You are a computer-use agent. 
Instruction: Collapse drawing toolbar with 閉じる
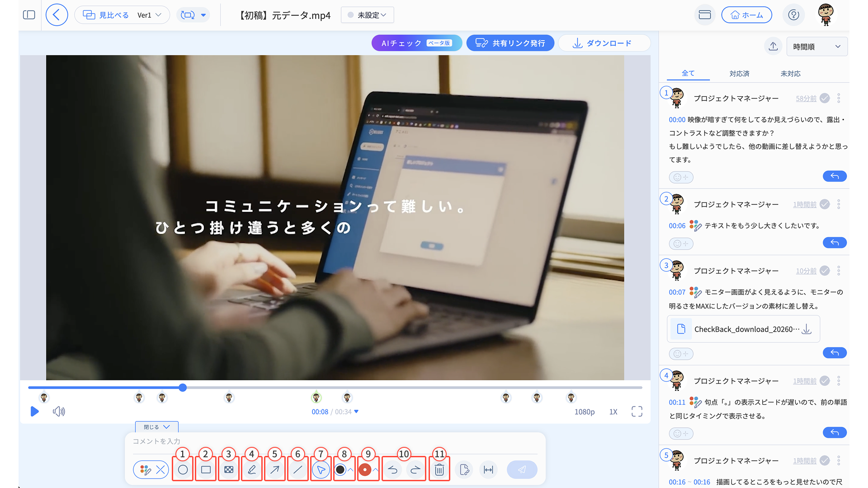coord(156,427)
